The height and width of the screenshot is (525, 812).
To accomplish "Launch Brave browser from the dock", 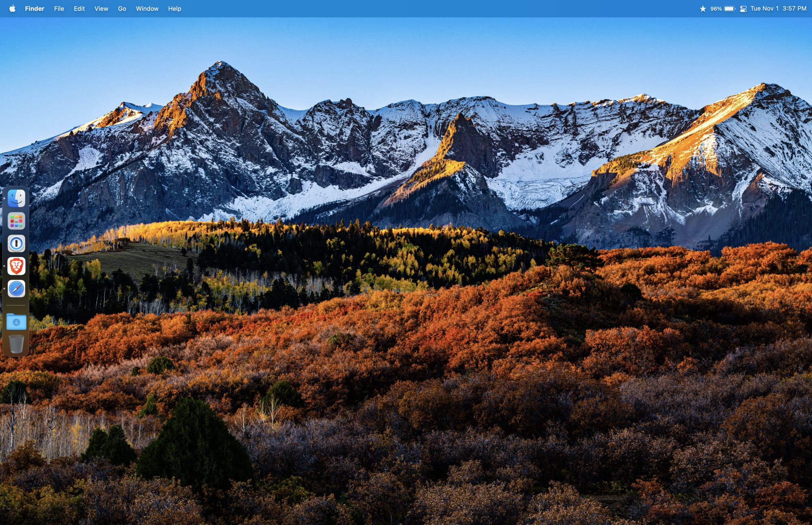I will 16,266.
